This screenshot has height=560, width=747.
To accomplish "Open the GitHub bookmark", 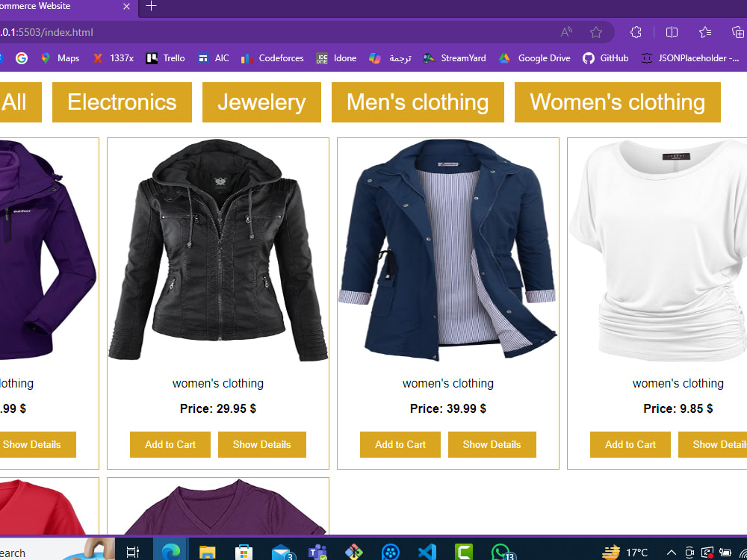I will 606,58.
